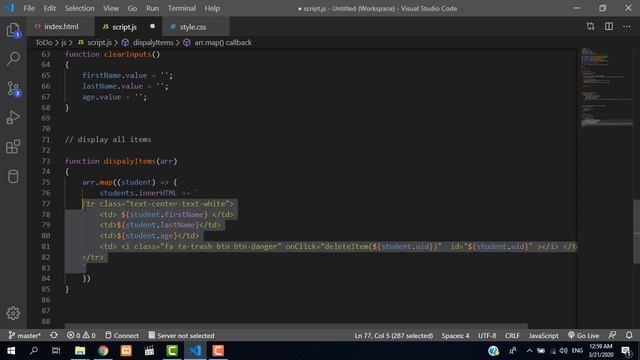
Task: Open the Source Control view
Action: (13, 88)
